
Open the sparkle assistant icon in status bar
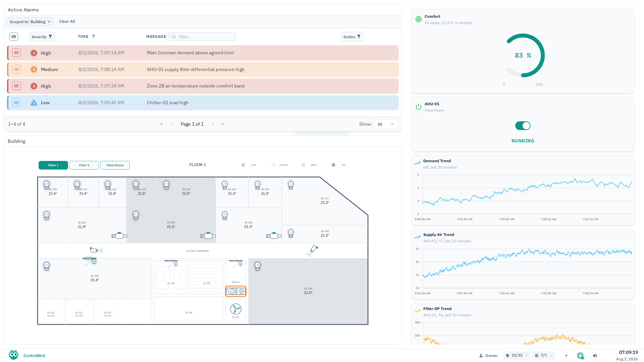point(566,356)
